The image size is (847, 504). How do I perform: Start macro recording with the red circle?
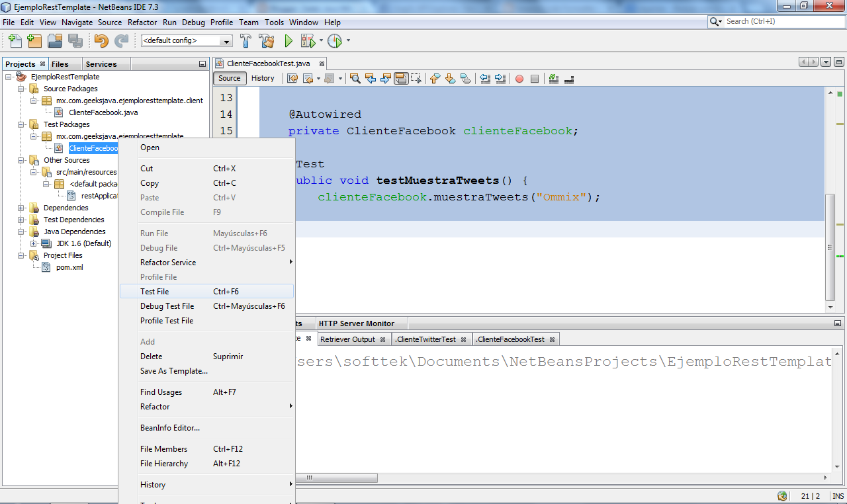point(519,79)
